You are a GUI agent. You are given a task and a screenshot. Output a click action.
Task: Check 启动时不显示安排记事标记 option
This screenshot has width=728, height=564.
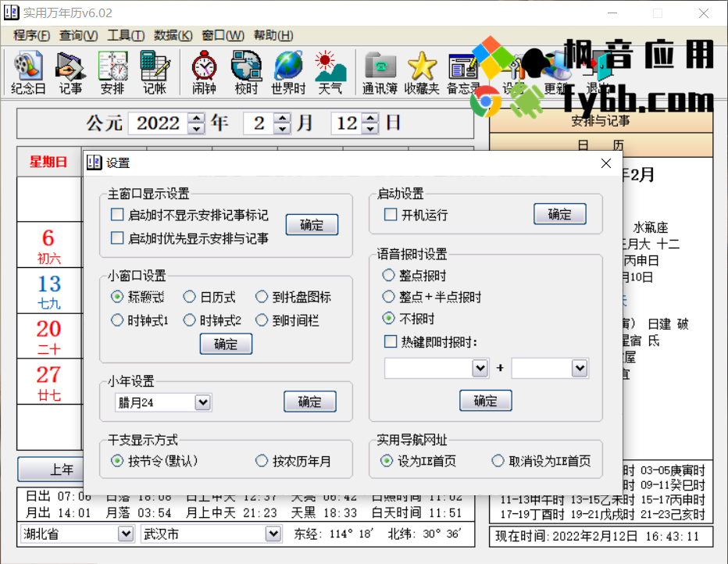point(117,215)
